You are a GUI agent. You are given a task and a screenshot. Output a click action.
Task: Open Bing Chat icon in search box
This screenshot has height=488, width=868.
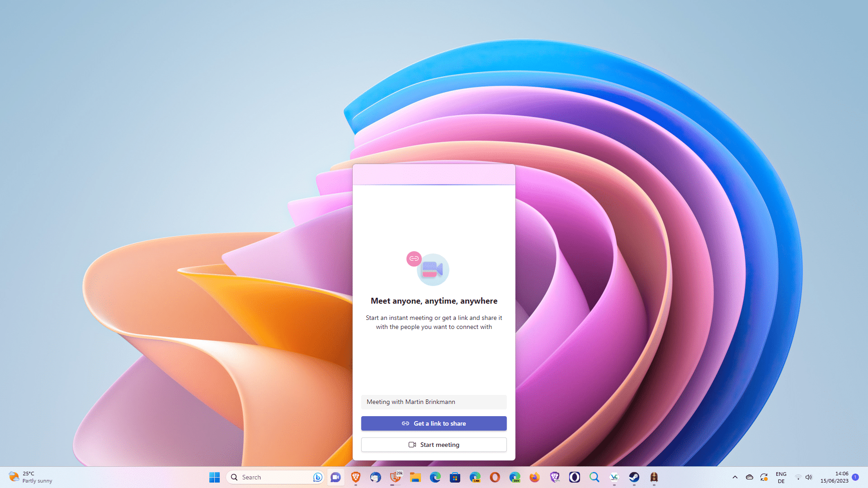pyautogui.click(x=317, y=477)
